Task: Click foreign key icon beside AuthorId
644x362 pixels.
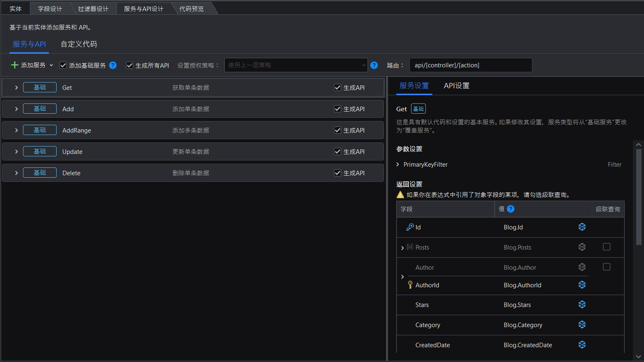Action: point(410,285)
